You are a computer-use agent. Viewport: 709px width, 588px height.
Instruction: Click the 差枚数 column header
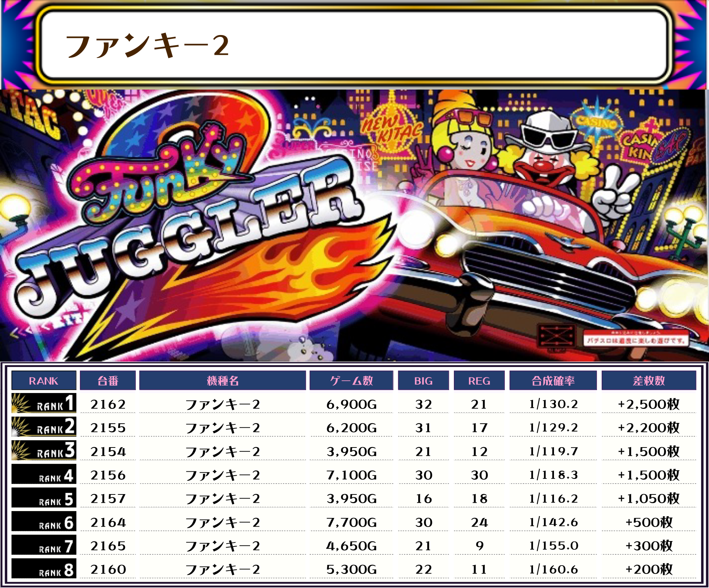click(x=649, y=381)
